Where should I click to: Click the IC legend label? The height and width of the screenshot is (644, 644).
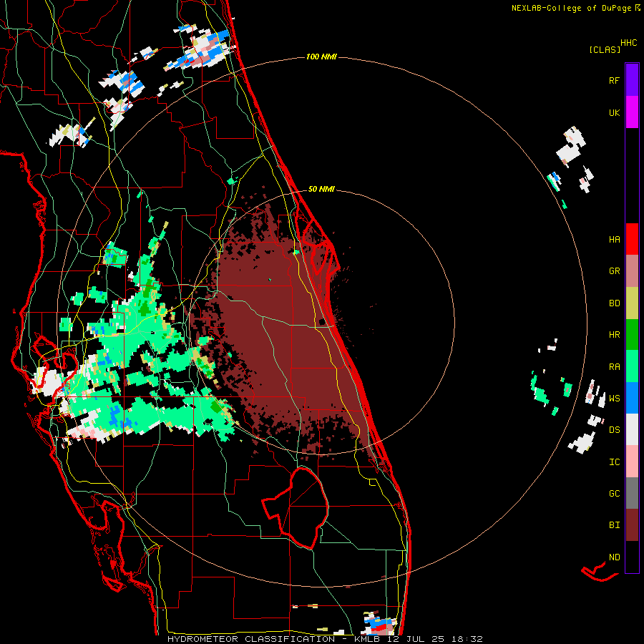pyautogui.click(x=614, y=462)
